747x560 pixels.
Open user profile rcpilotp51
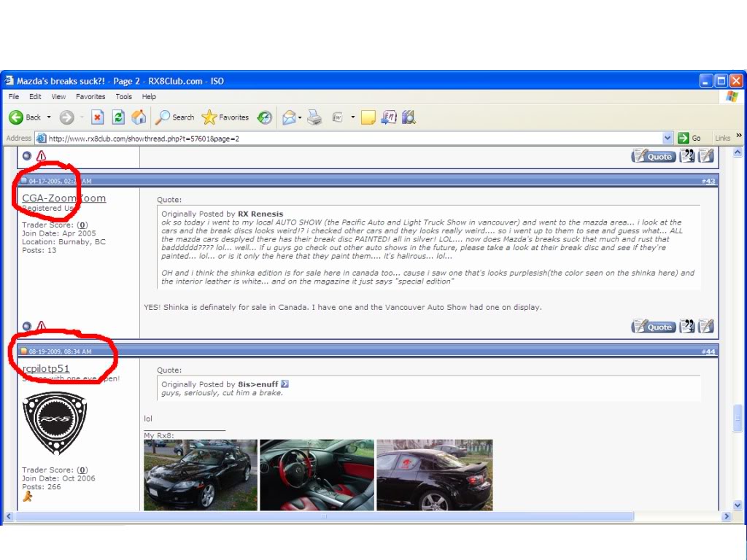(46, 368)
